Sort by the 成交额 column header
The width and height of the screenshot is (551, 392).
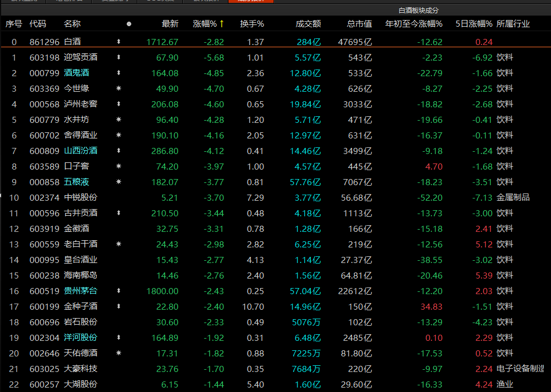(308, 24)
